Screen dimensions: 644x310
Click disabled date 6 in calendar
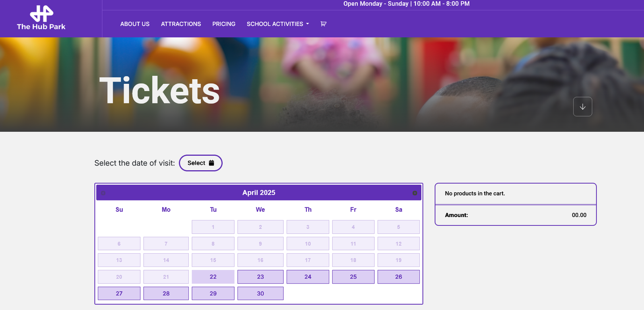(x=119, y=244)
